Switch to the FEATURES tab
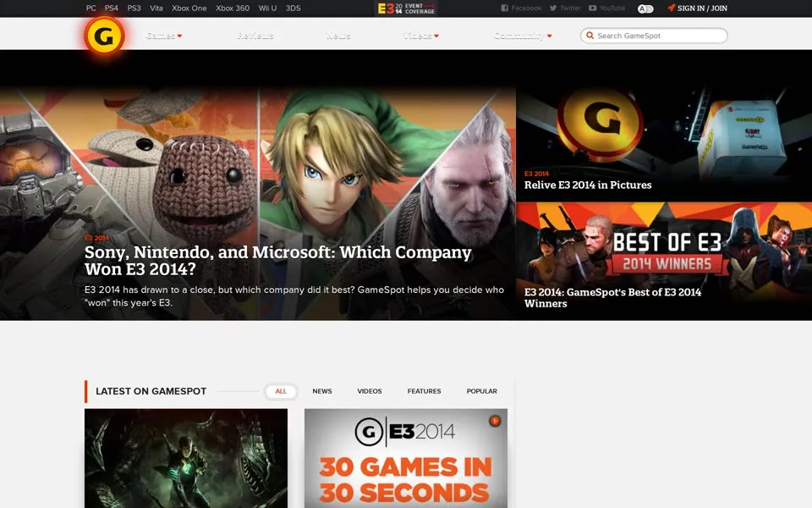The width and height of the screenshot is (812, 508). (424, 391)
